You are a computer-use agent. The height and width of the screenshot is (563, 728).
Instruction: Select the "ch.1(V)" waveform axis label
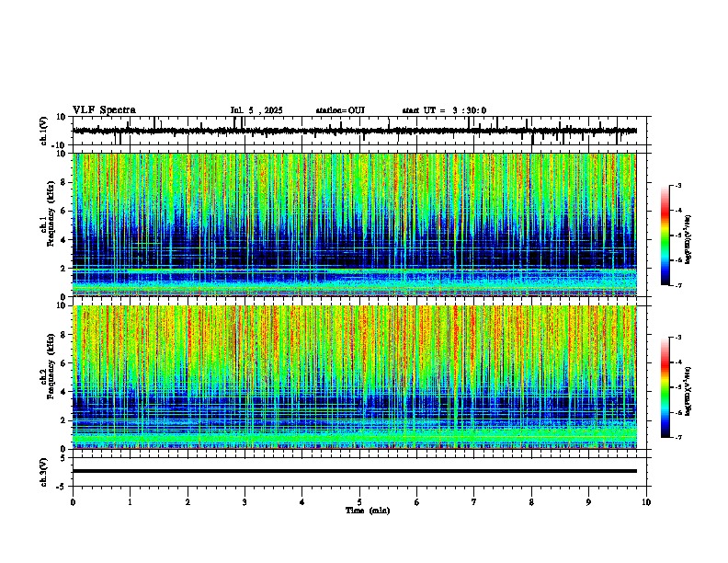(x=44, y=131)
